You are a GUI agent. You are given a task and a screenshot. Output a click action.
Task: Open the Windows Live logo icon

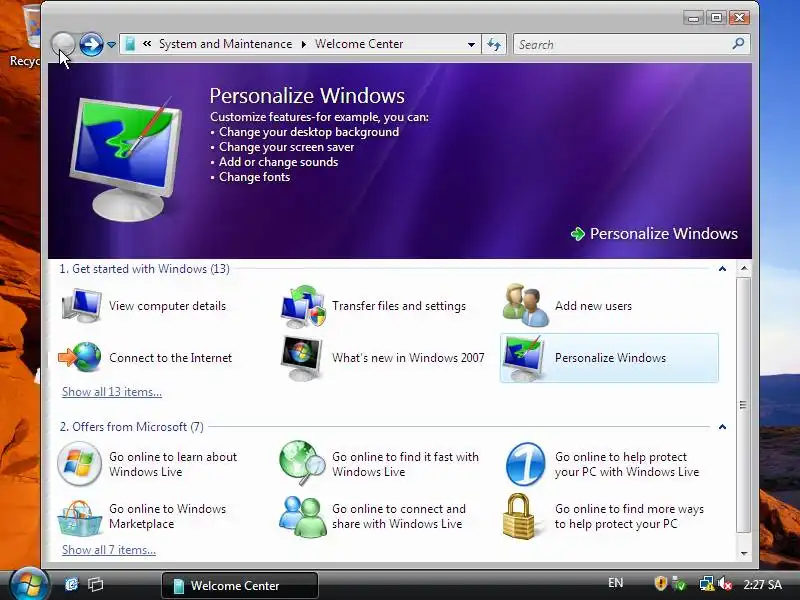79,464
